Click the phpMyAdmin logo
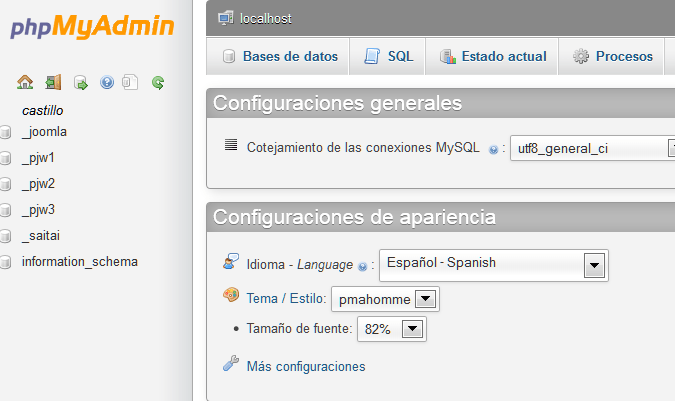Viewport: 675px width, 401px height. click(x=92, y=27)
